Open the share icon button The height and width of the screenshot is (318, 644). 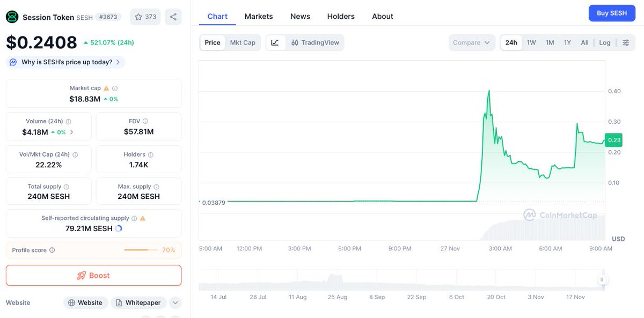pos(173,17)
